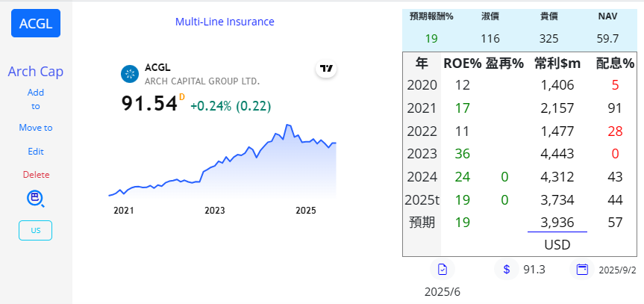Click the 2021 year row label
This screenshot has width=644, height=304.
click(x=422, y=108)
